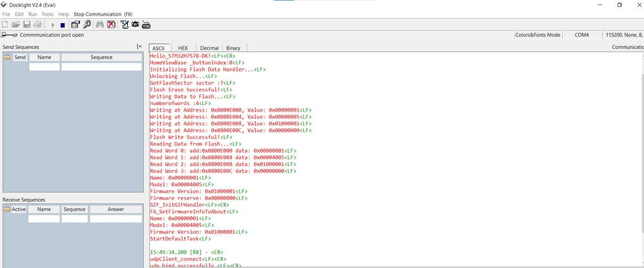Switch to the Decimal tab

(210, 48)
